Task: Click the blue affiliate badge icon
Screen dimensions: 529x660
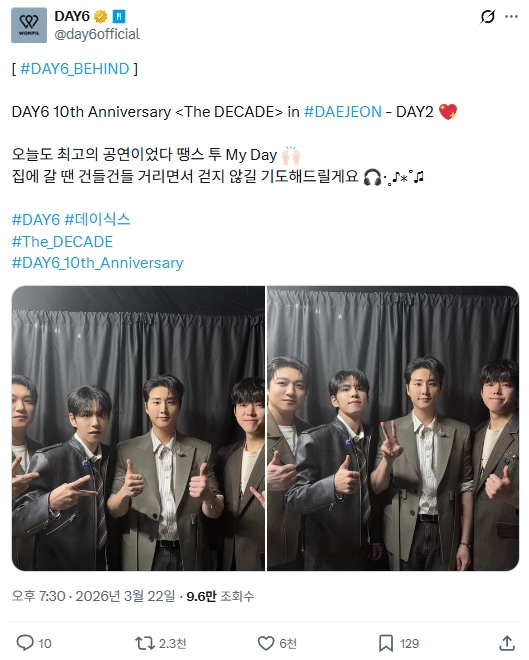Action: [119, 16]
